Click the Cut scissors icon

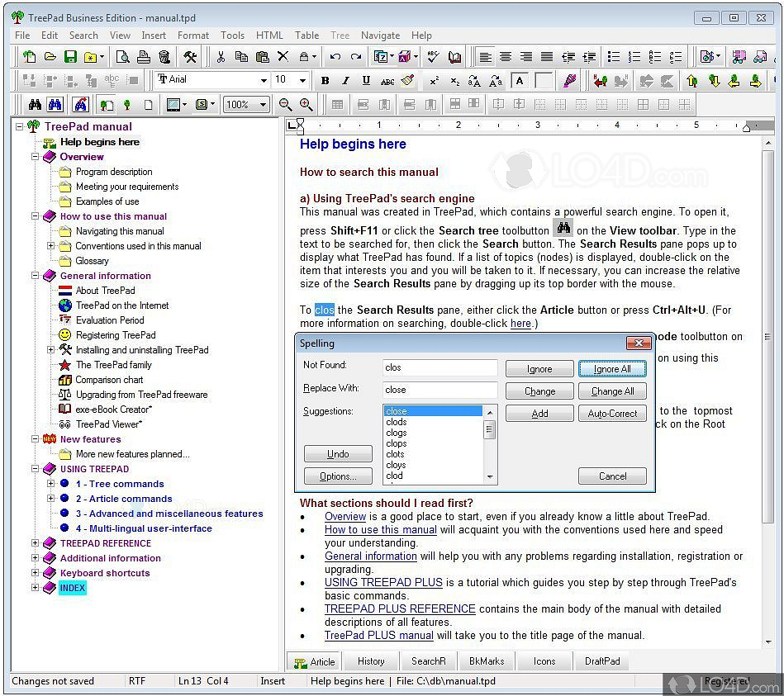tap(221, 57)
